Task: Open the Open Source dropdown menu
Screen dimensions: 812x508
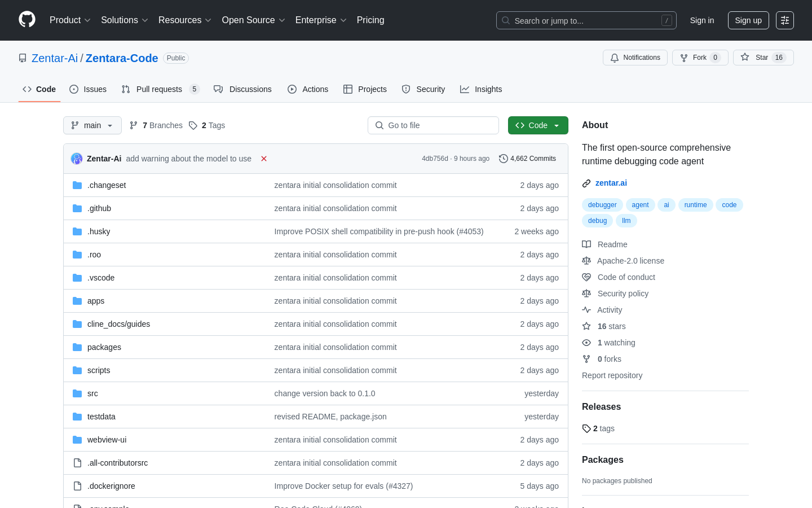Action: tap(254, 20)
